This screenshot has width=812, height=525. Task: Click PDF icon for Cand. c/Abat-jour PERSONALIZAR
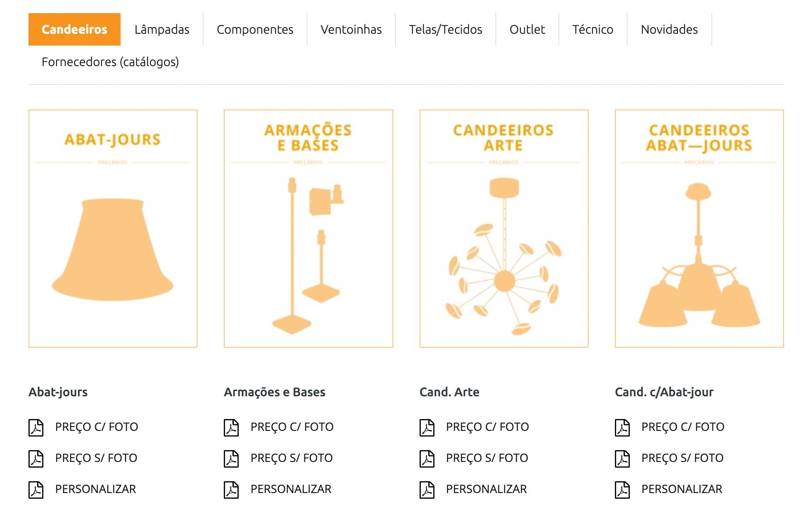pyautogui.click(x=622, y=490)
